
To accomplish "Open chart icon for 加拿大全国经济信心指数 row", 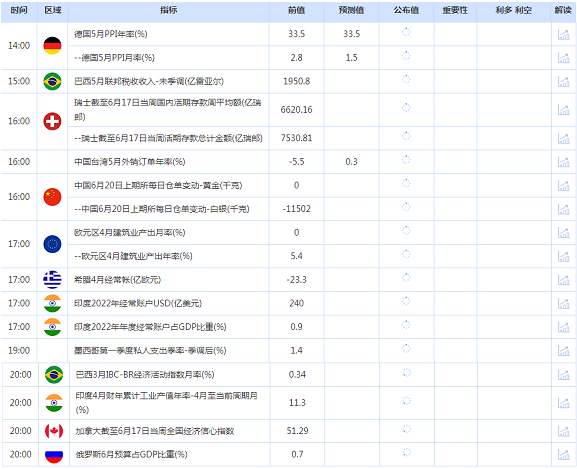I will (x=563, y=431).
